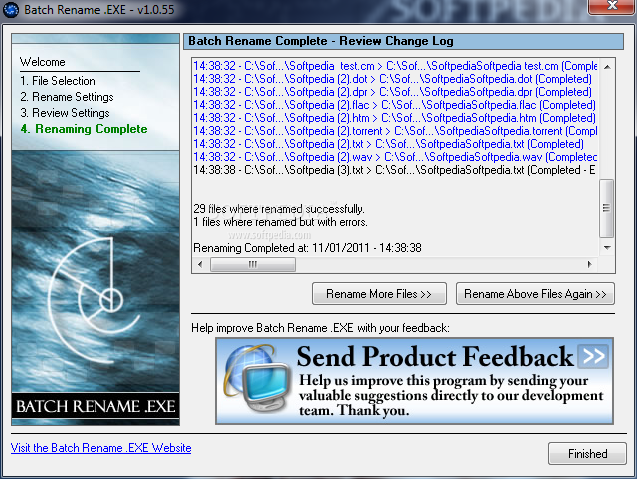Go to step 3 Review Settings
The width and height of the screenshot is (637, 479).
[65, 113]
